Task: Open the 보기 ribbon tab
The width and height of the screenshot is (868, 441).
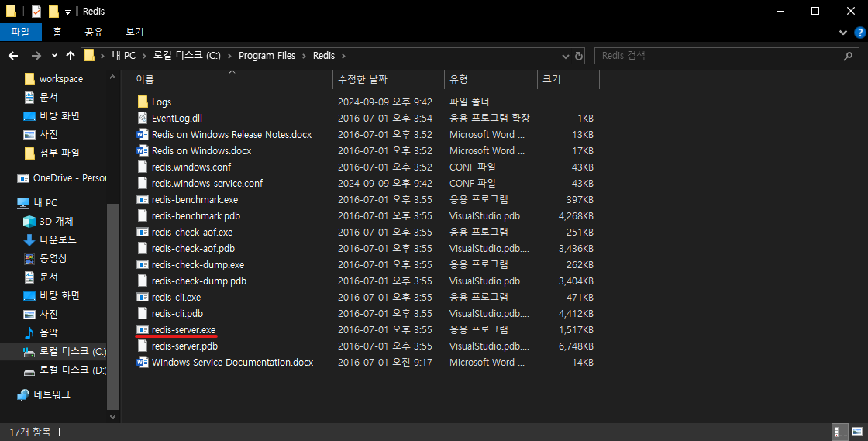Action: click(135, 32)
